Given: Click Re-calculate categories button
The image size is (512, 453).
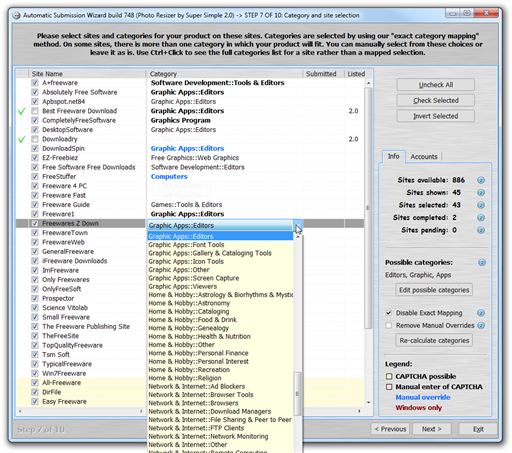Looking at the screenshot, I should click(434, 340).
